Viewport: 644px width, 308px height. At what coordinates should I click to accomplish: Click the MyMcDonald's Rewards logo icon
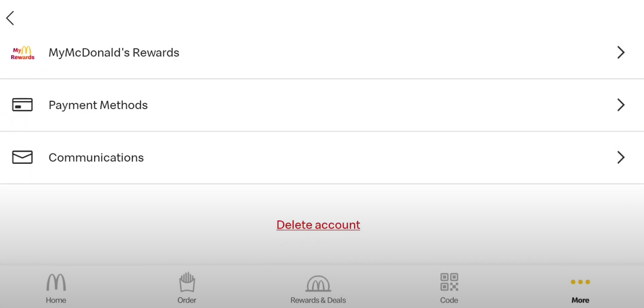point(23,53)
